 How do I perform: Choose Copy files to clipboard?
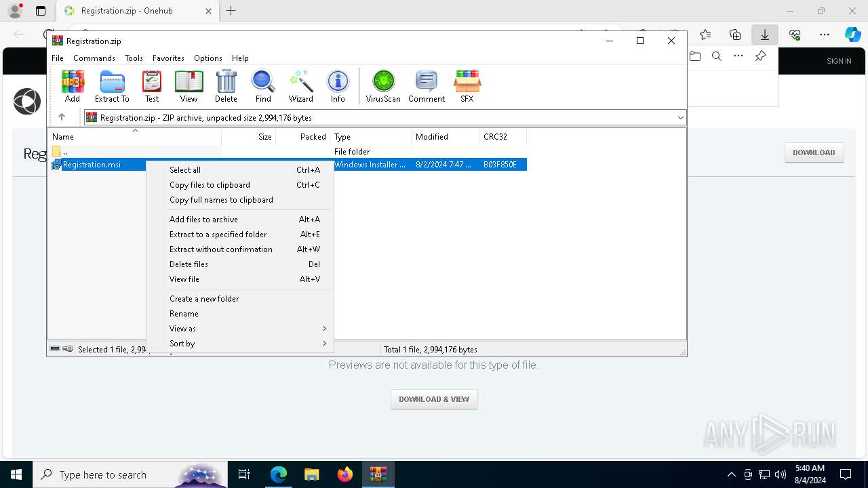point(239,185)
